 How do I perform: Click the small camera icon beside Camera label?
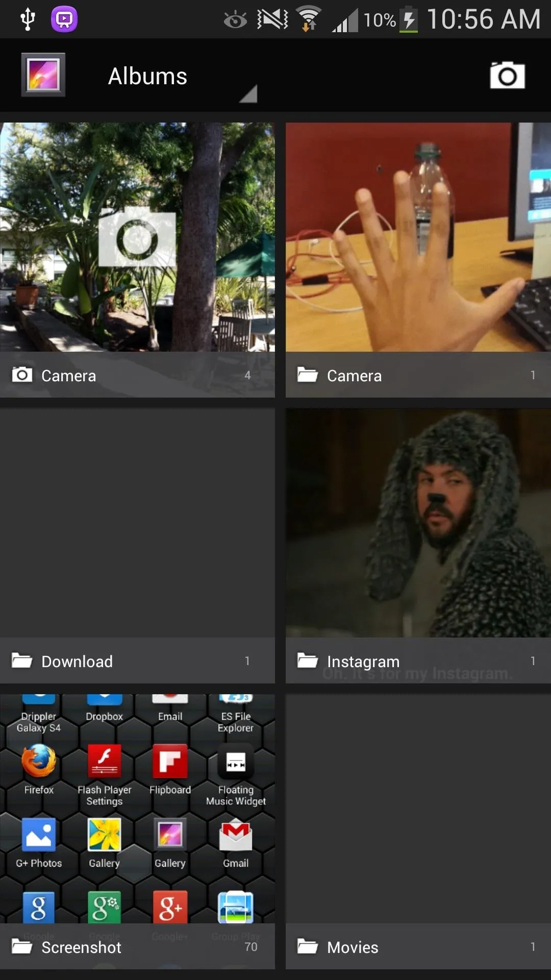pos(22,375)
